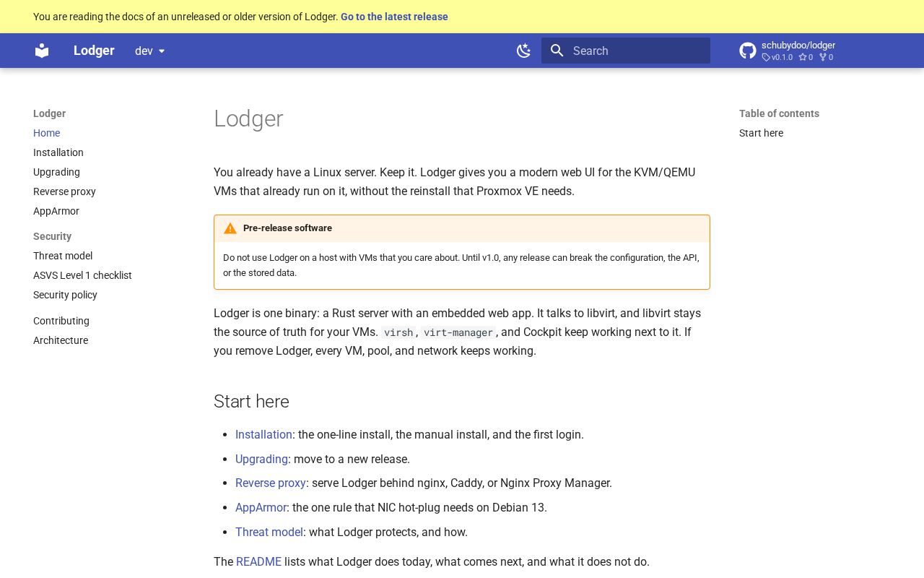Open AppArmor page from sidebar
Screen dimensions: 924x578
(56, 211)
